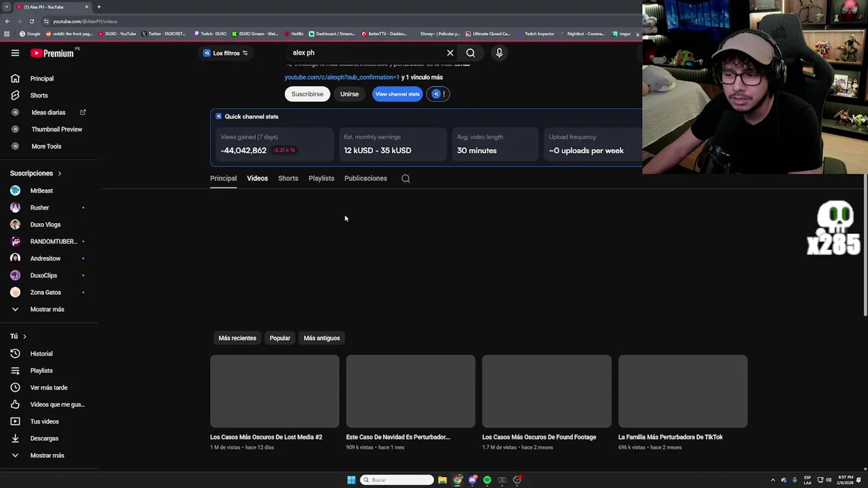Open 'La Familia Más Perturbadora De TikTok' title
The width and height of the screenshot is (868, 488).
pyautogui.click(x=671, y=437)
